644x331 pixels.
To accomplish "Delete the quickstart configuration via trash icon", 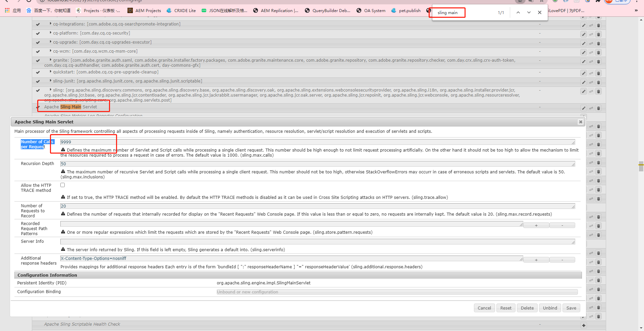I will tap(598, 73).
